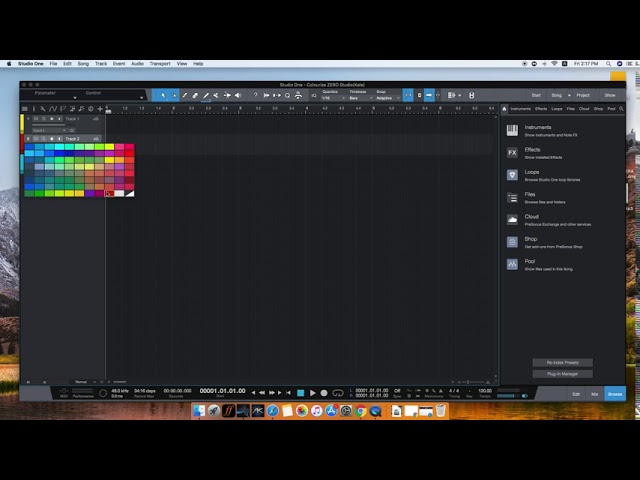640x480 pixels.
Task: Mute Track 1
Action: pyautogui.click(x=36, y=119)
